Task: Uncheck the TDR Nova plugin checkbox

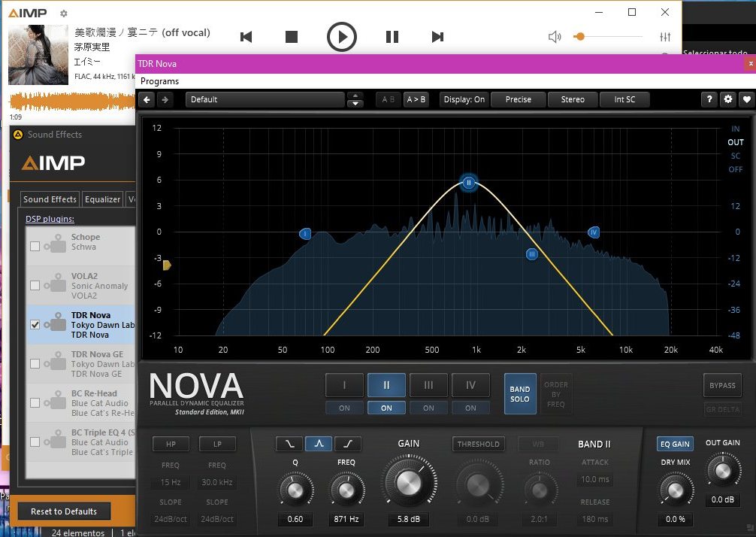Action: coord(35,325)
